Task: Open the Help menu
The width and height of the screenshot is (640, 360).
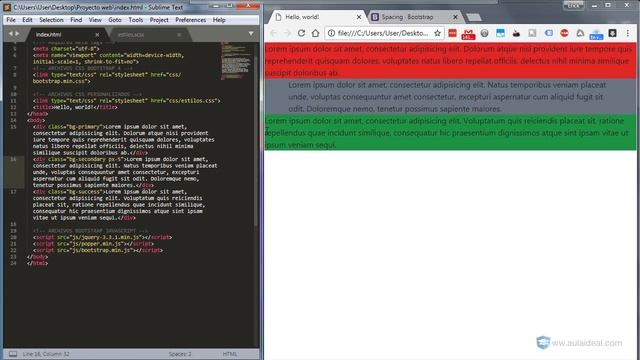Action: tap(219, 20)
